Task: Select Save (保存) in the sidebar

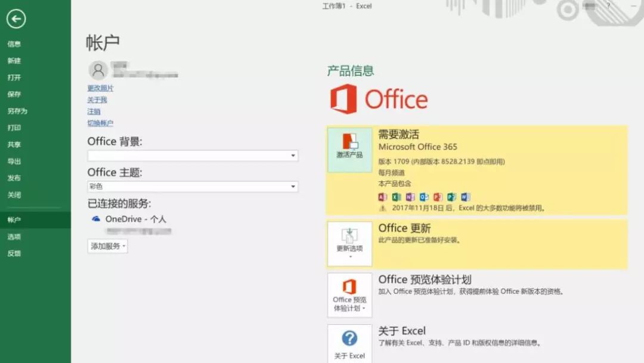Action: (14, 94)
